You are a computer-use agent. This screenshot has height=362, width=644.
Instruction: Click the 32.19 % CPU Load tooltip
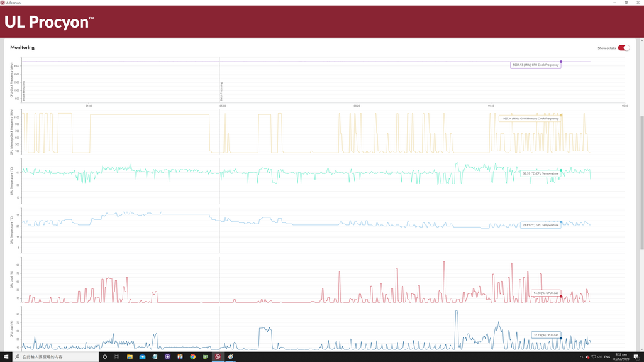click(x=546, y=335)
